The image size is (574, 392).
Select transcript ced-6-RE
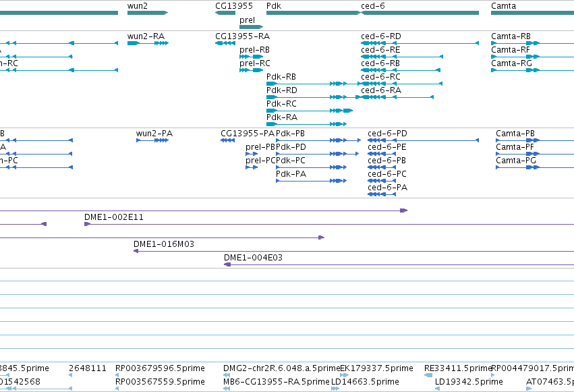[x=402, y=57]
